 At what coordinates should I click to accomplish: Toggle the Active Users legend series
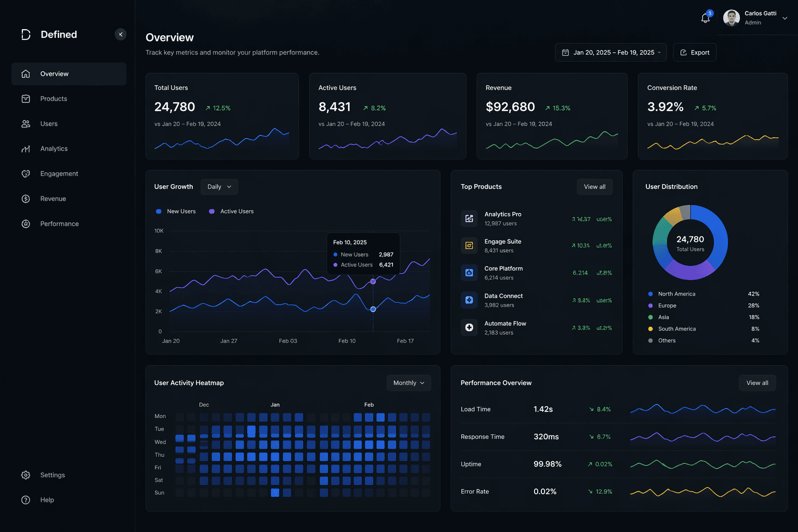pyautogui.click(x=231, y=211)
